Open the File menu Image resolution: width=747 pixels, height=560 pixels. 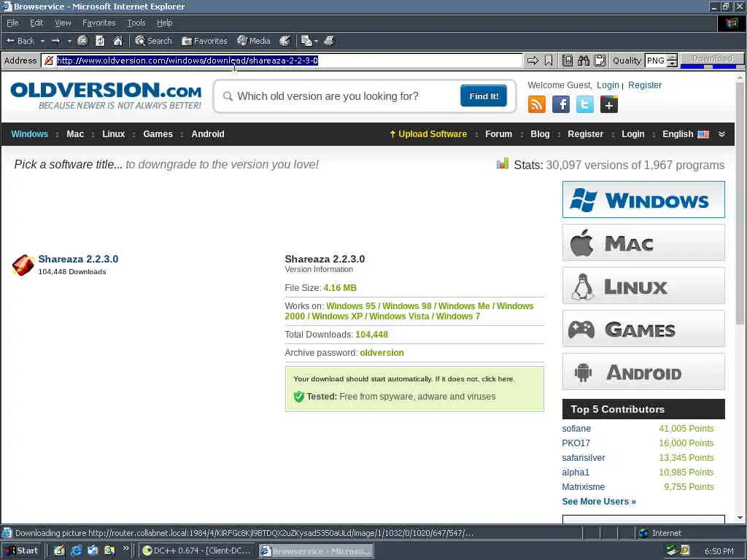coord(12,23)
